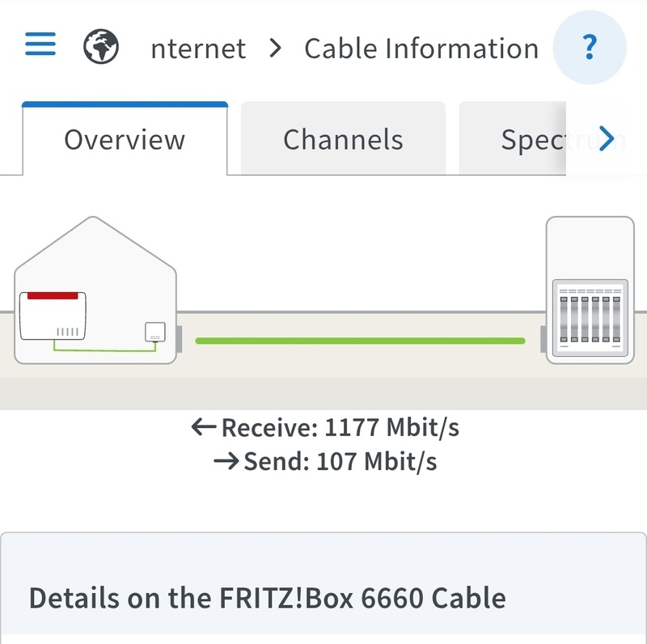This screenshot has height=644, width=647.
Task: Click the Receive left arrow icon
Action: [x=204, y=427]
